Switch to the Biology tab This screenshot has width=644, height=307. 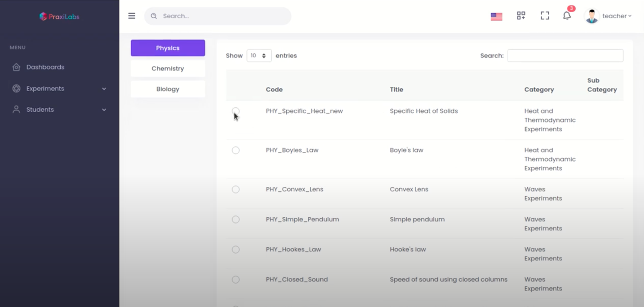[168, 89]
